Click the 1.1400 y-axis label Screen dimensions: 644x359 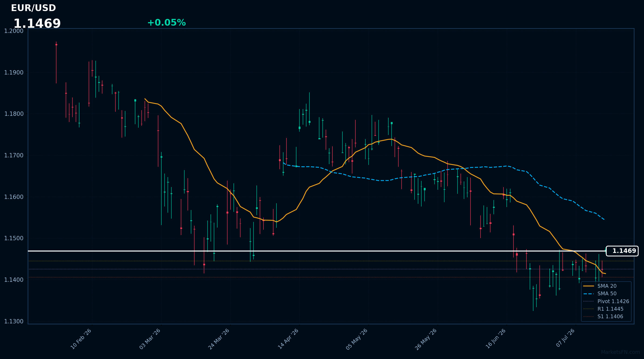pos(14,280)
